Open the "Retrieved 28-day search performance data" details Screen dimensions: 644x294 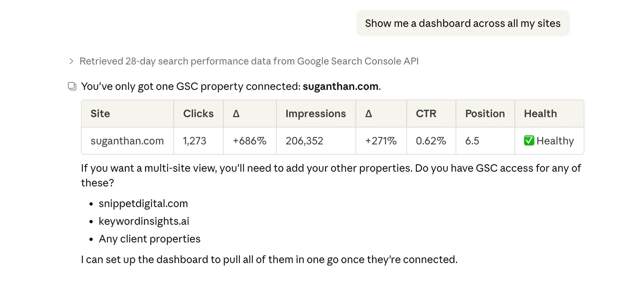point(249,61)
